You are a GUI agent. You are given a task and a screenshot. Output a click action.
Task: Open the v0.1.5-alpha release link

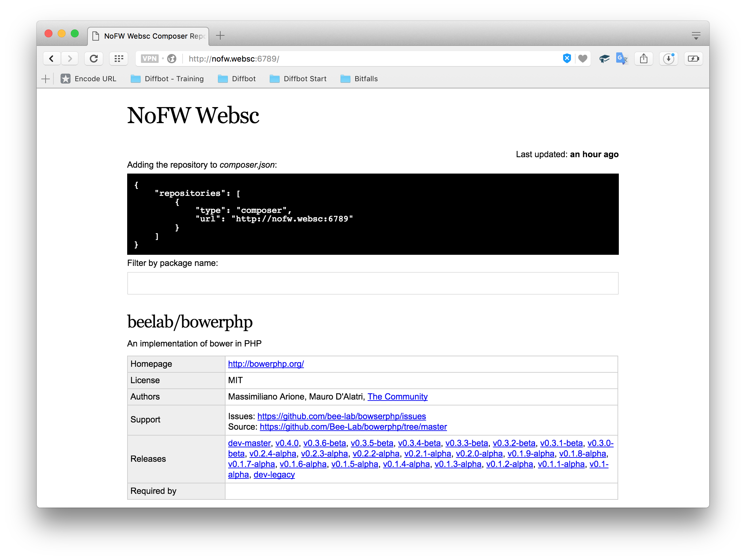click(x=355, y=464)
